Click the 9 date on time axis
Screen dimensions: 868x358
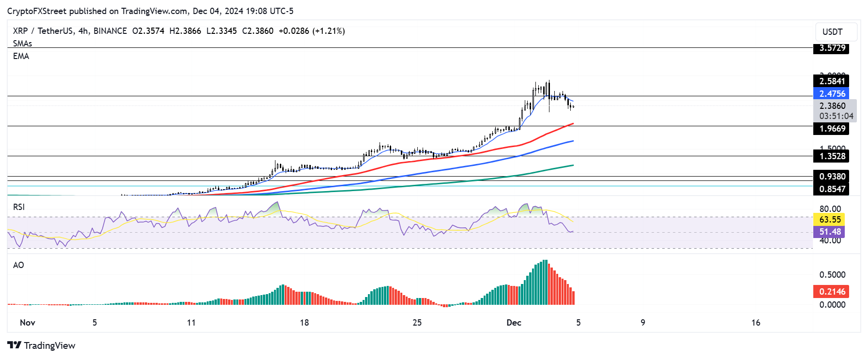pyautogui.click(x=643, y=323)
